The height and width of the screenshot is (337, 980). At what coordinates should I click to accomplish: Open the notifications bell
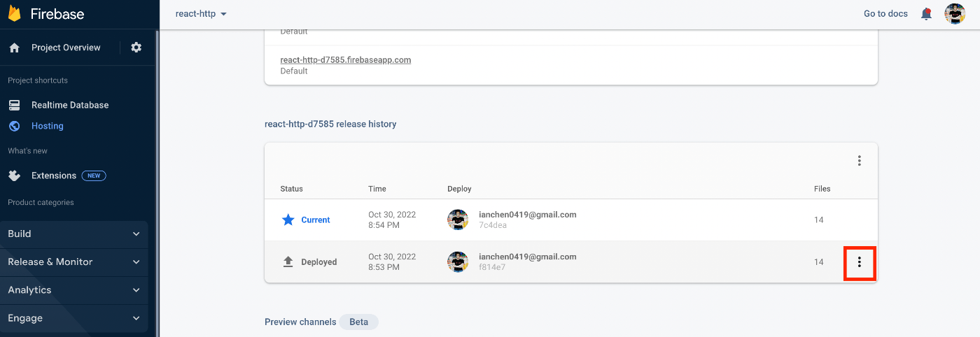(x=927, y=13)
